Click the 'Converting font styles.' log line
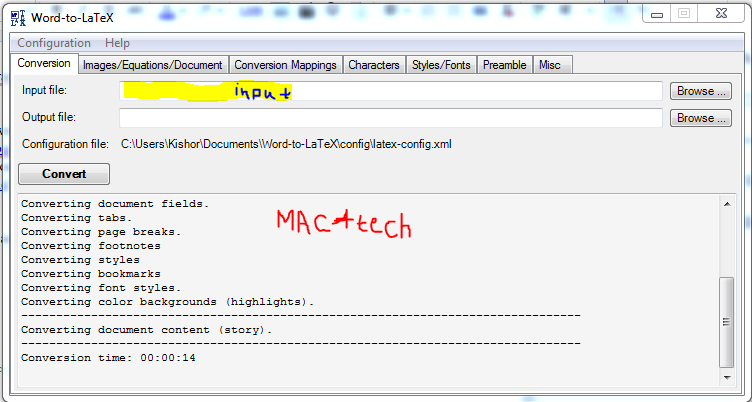Screen dimensions: 752x402 [x=101, y=288]
